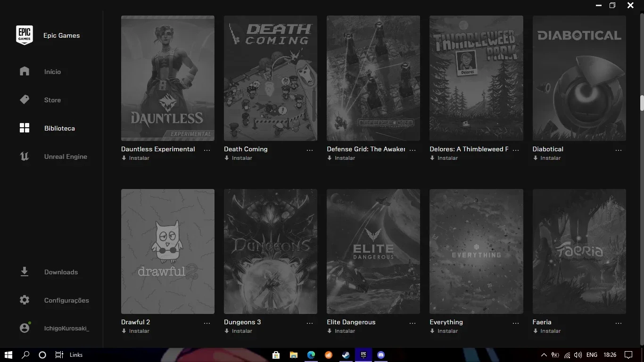The height and width of the screenshot is (362, 644).
Task: Click the library vertical scrollbar thumb
Action: pyautogui.click(x=642, y=103)
